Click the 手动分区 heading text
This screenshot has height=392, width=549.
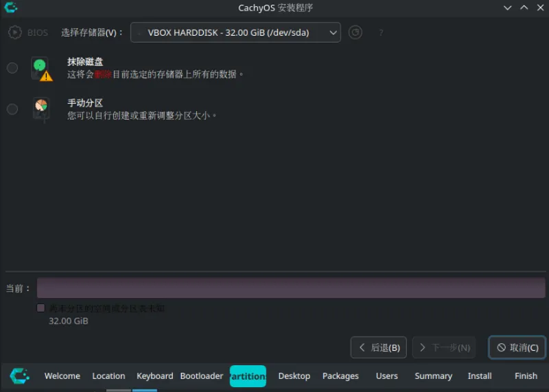click(85, 103)
